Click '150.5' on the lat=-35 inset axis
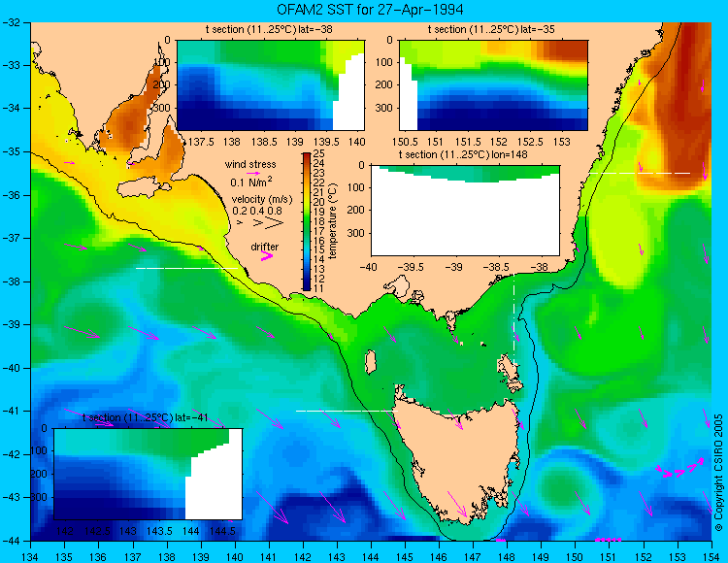Viewport: 728px width, 563px height. coord(405,142)
